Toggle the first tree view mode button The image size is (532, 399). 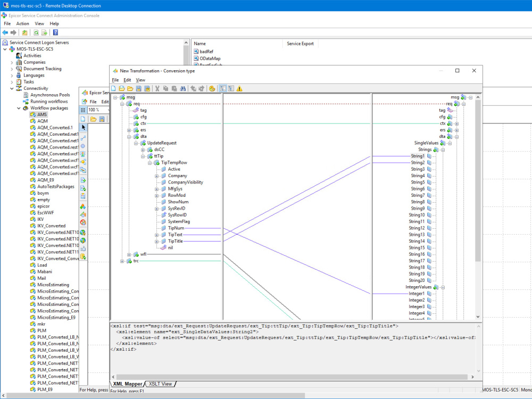point(222,88)
